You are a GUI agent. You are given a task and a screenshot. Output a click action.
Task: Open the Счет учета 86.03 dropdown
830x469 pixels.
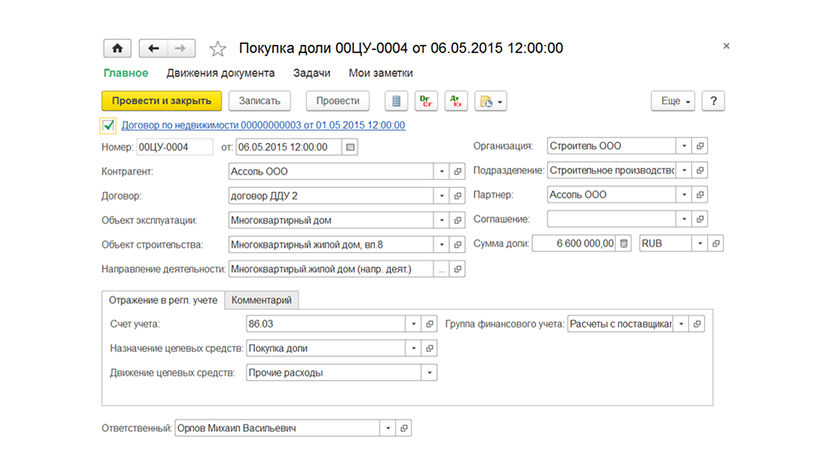tap(413, 323)
